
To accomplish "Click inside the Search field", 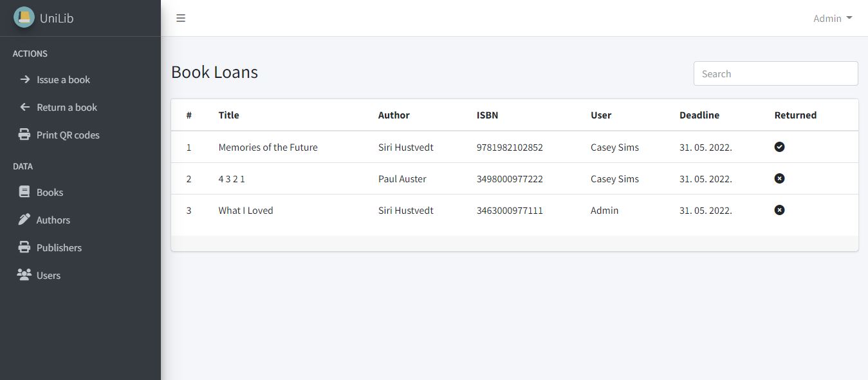I will tap(775, 73).
